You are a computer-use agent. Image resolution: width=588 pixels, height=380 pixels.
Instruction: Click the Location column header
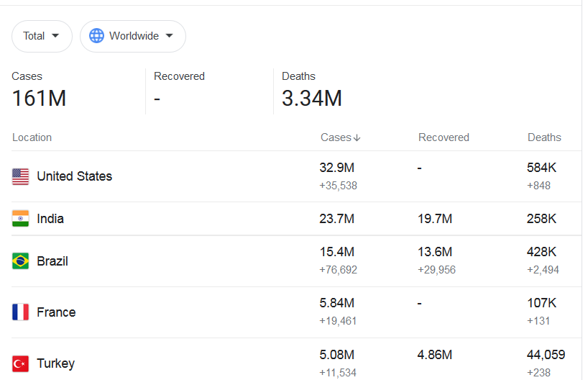[x=32, y=137]
